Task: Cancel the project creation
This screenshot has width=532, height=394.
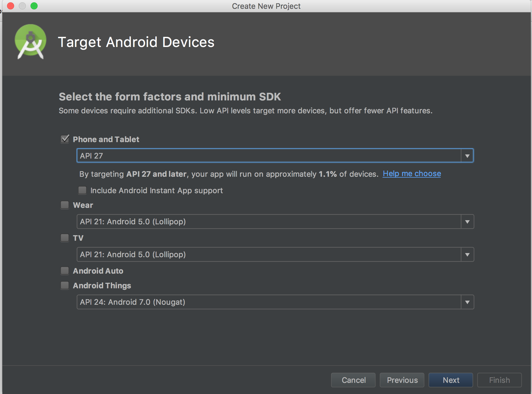Action: coord(353,380)
